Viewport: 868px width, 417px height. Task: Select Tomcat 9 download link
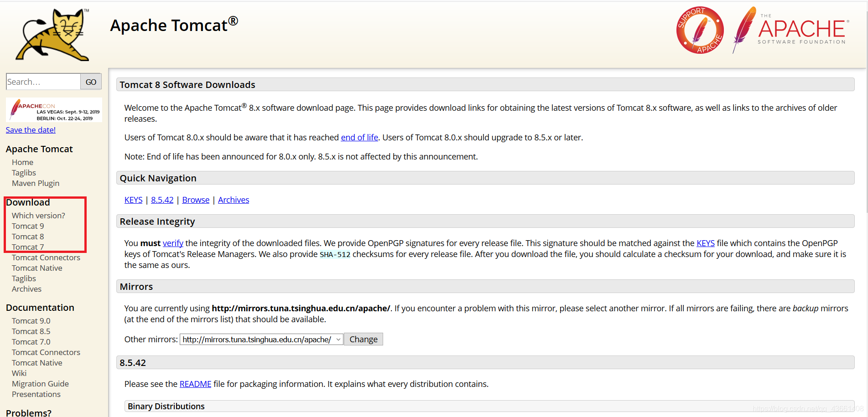[28, 226]
